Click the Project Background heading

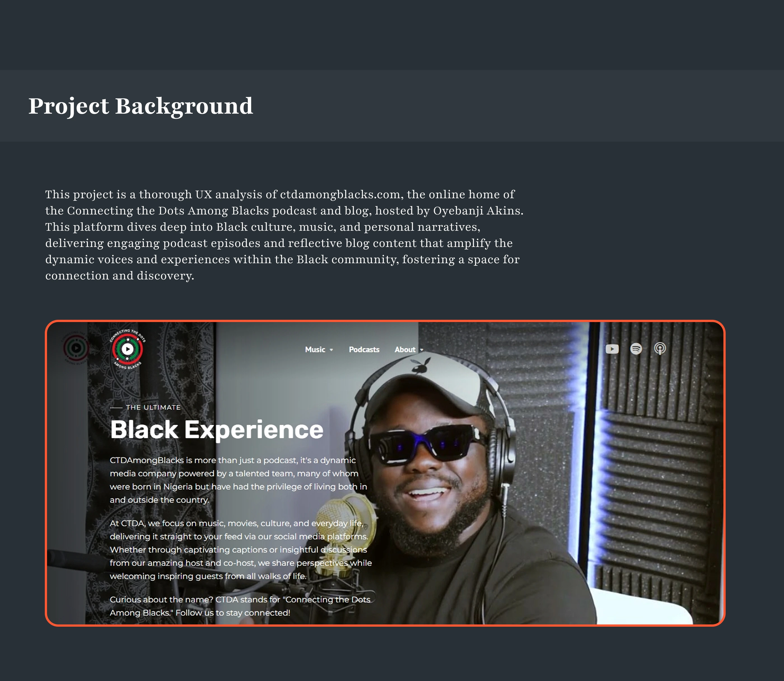pos(141,106)
